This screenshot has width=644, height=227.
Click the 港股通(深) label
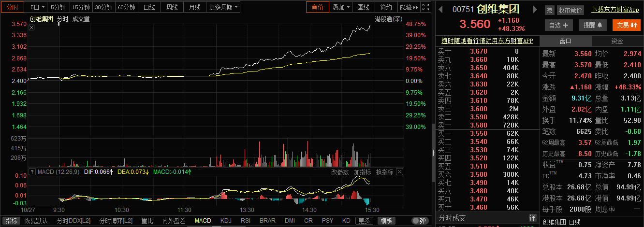click(389, 19)
